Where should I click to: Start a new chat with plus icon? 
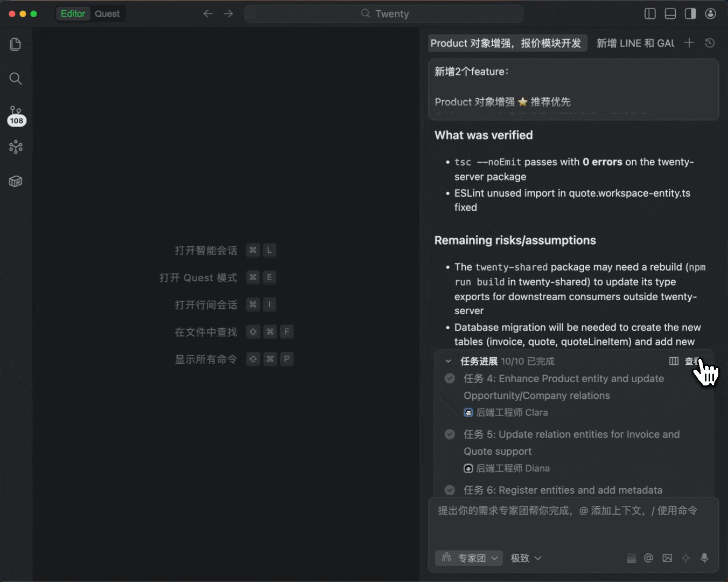pyautogui.click(x=689, y=43)
